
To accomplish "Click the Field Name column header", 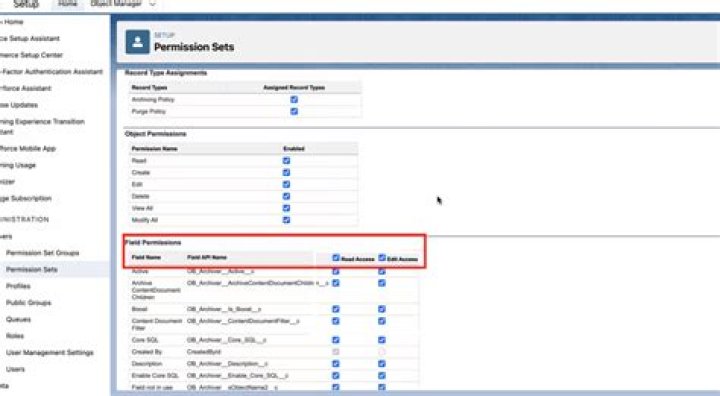I will pos(146,257).
